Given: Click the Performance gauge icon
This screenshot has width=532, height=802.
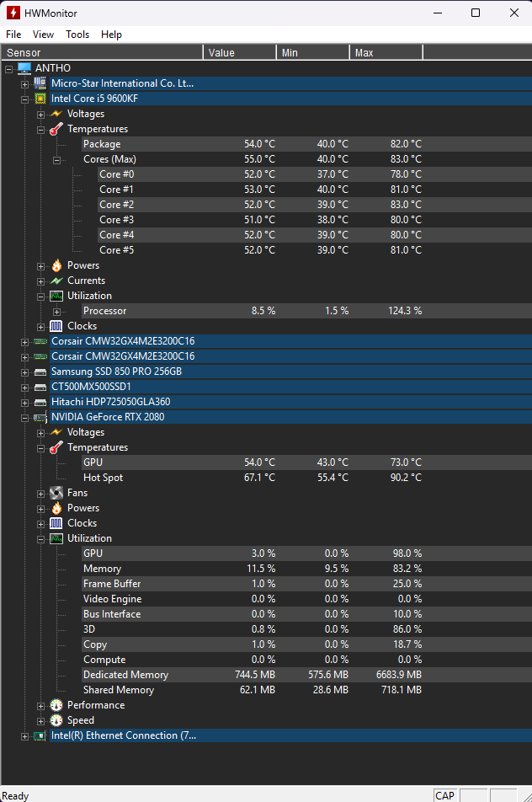Looking at the screenshot, I should 56,705.
